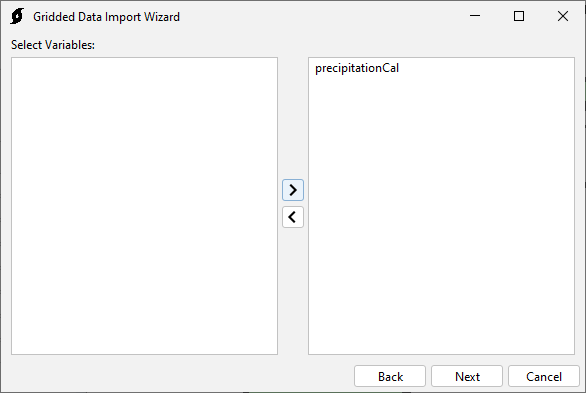Image resolution: width=586 pixels, height=393 pixels.
Task: Go to the next wizard step
Action: (467, 376)
